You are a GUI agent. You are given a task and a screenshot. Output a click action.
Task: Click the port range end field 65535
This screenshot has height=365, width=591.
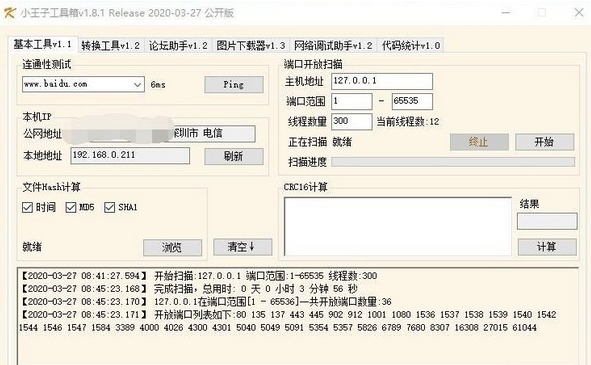tap(412, 101)
